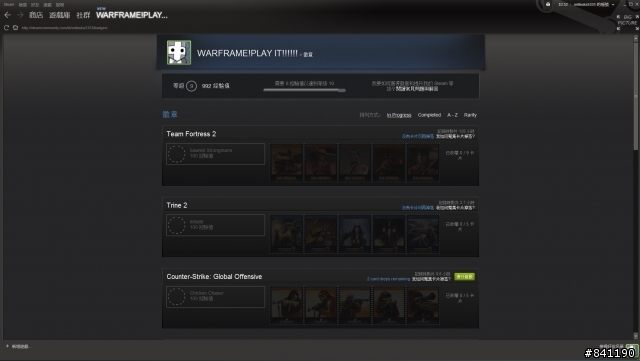The width and height of the screenshot is (640, 361).
Task: Open the third Team Fortress 2 trading card
Action: [355, 163]
